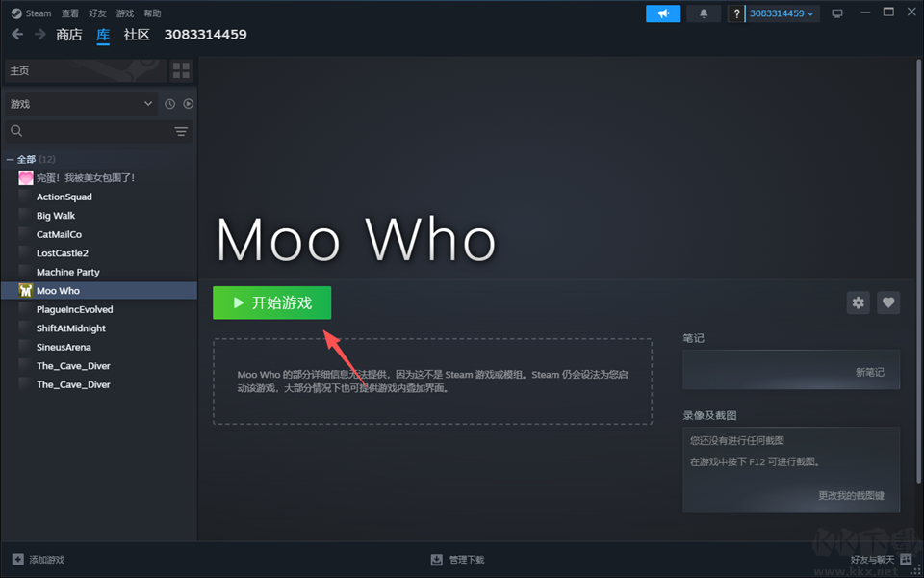The image size is (924, 578).
Task: Click the question mark avatar icon
Action: [x=736, y=13]
